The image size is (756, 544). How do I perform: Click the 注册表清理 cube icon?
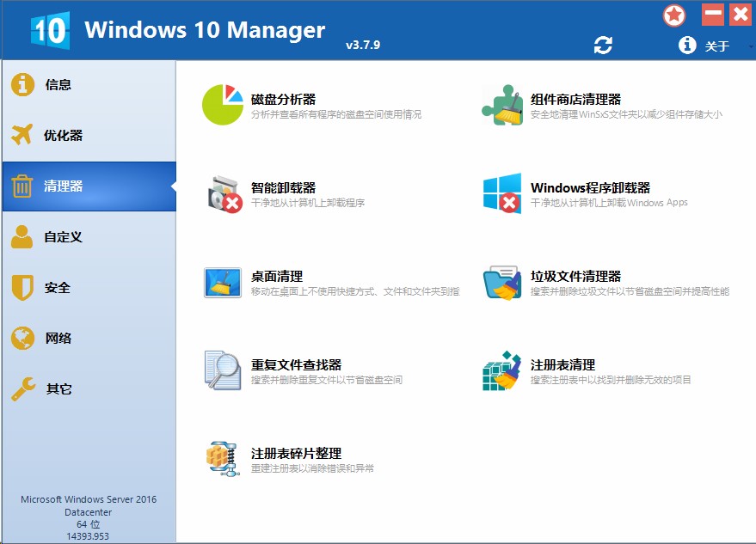[x=502, y=370]
